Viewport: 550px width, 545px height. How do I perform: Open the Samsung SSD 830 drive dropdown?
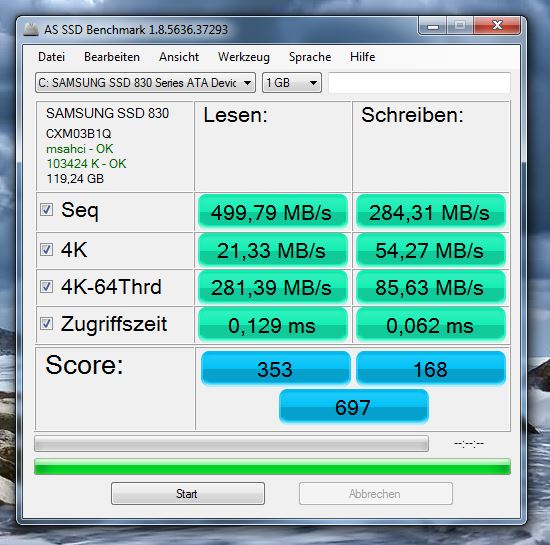pos(145,83)
